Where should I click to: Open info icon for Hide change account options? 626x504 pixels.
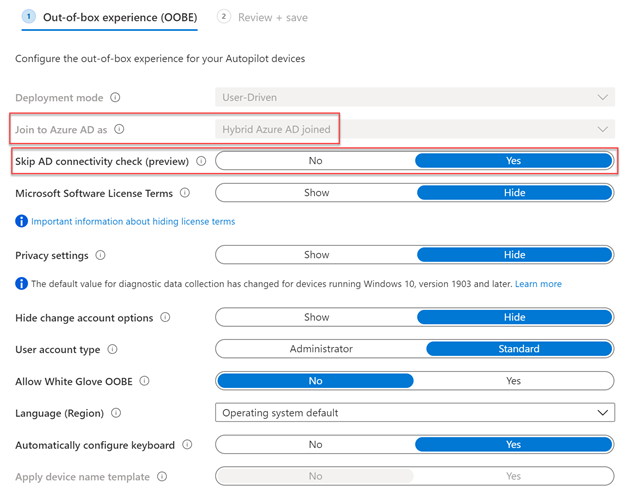tap(165, 317)
